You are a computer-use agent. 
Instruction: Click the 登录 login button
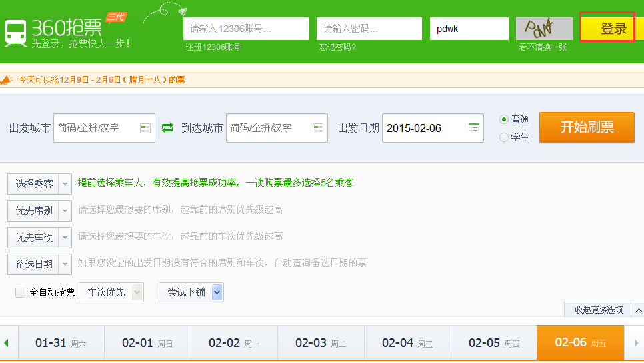tap(607, 29)
